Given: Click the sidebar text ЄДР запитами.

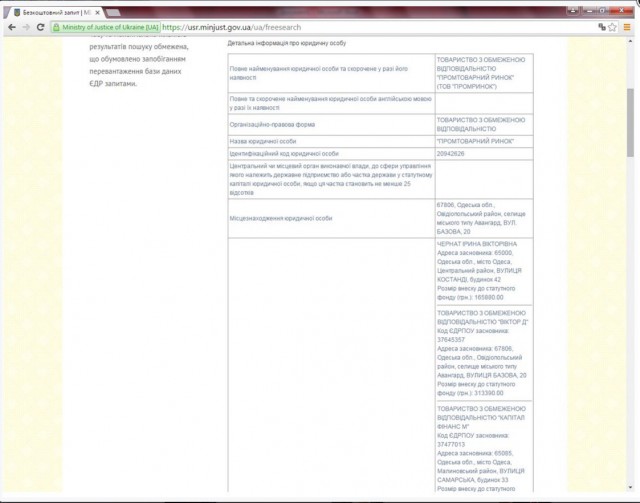Looking at the screenshot, I should point(113,84).
